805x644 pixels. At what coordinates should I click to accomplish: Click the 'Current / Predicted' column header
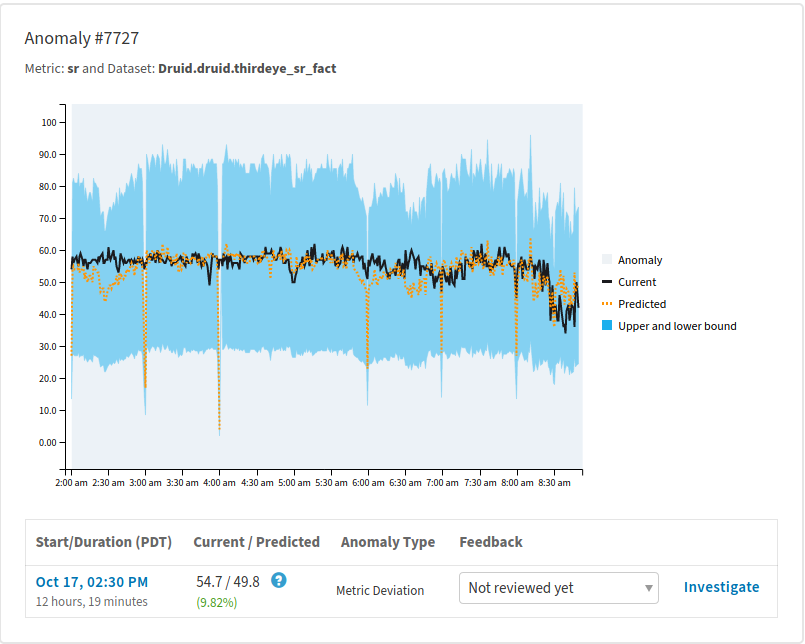point(256,542)
